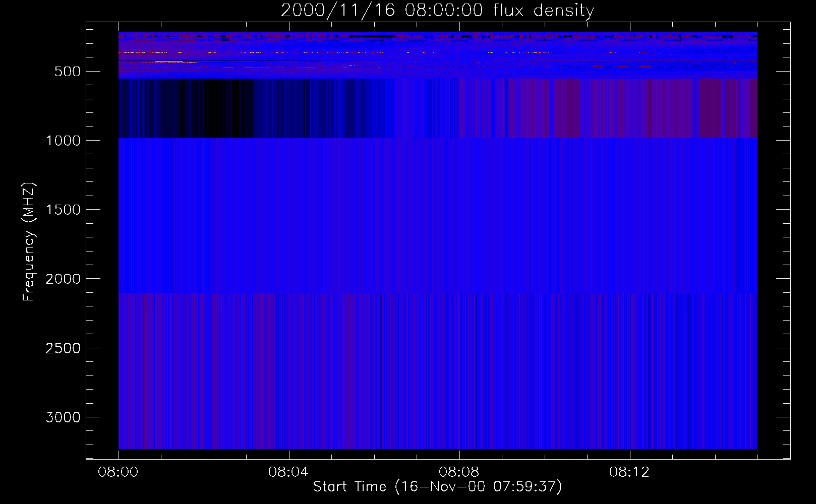Image resolution: width=816 pixels, height=504 pixels.
Task: Click the 08:00 time tick label
Action: [118, 472]
